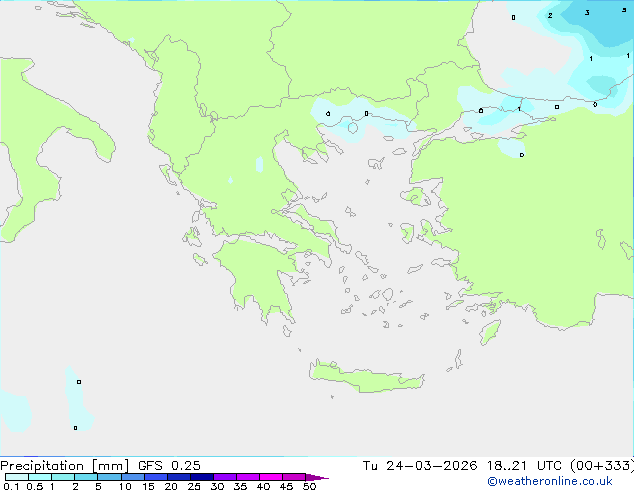Viewport: 634px width, 490px height.
Task: Click the island of Crete on the map
Action: [x=366, y=377]
